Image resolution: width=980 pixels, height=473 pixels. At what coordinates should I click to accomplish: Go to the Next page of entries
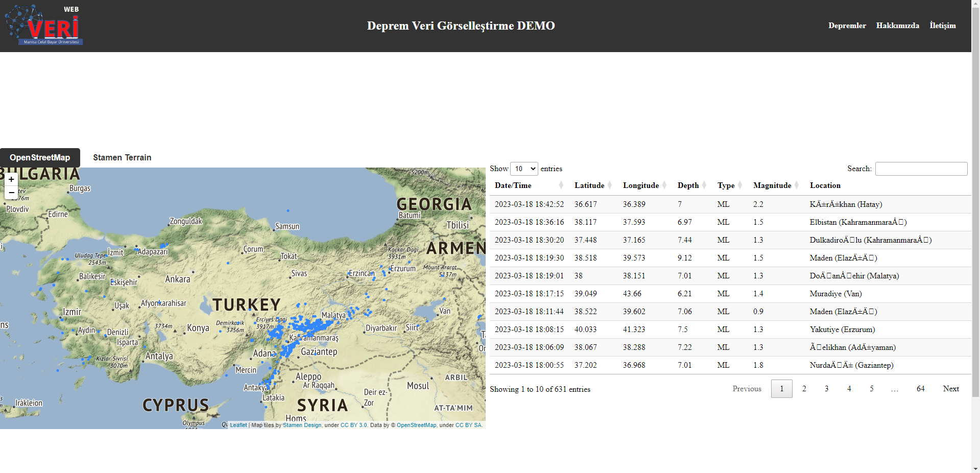coord(950,389)
